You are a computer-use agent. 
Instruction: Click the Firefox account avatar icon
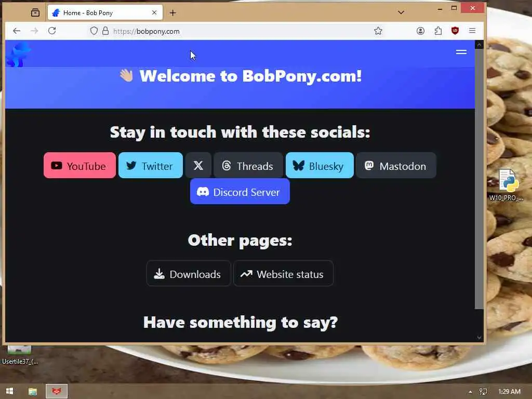coord(420,31)
